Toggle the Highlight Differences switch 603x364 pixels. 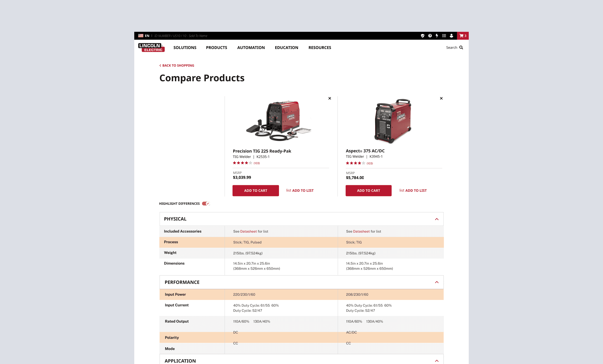206,204
